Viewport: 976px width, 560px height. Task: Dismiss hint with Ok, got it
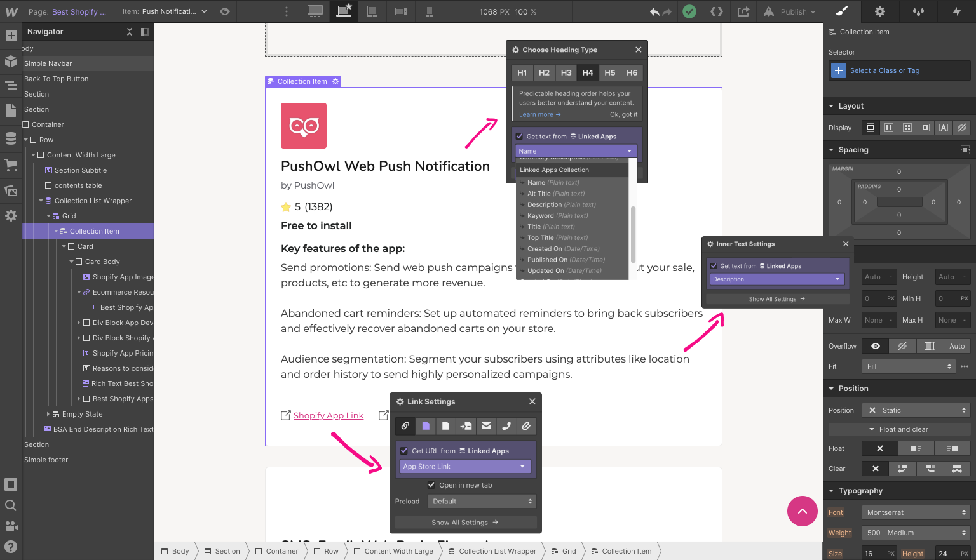(623, 114)
